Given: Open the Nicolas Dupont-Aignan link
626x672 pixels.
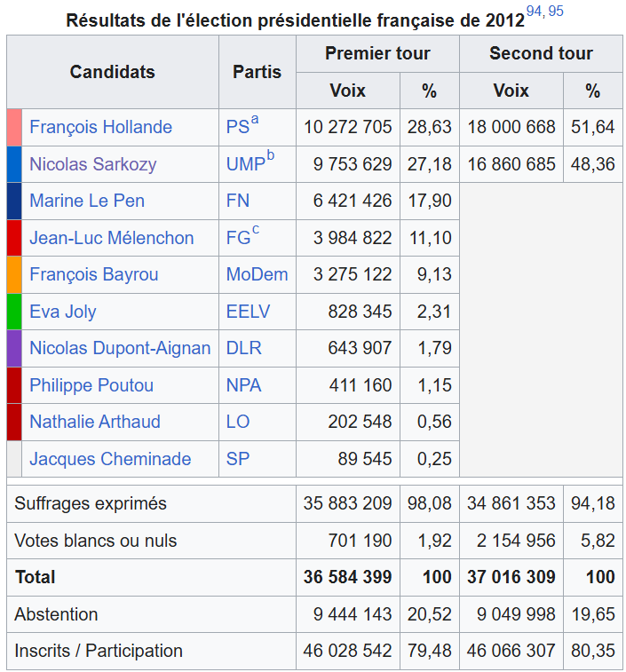Looking at the screenshot, I should pyautogui.click(x=120, y=348).
